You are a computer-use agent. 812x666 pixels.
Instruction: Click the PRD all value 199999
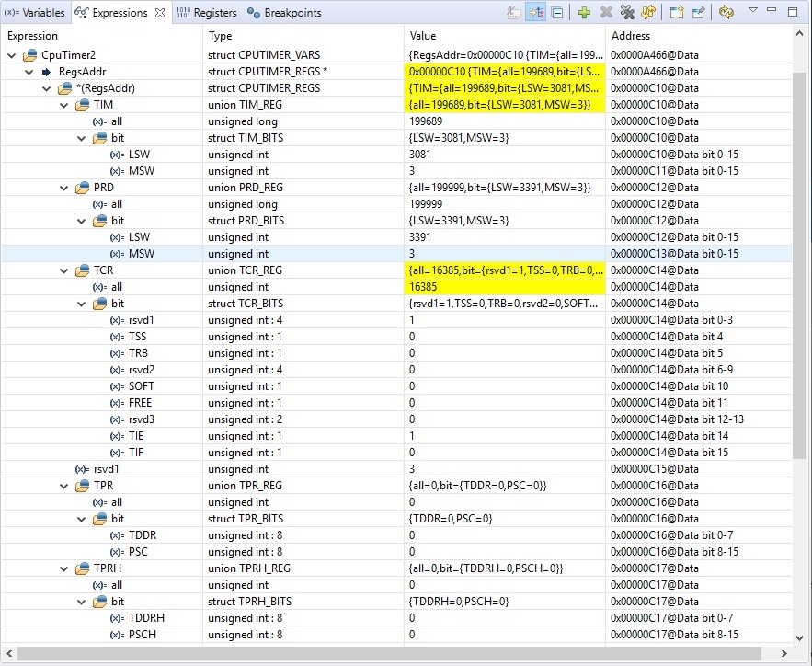click(426, 204)
